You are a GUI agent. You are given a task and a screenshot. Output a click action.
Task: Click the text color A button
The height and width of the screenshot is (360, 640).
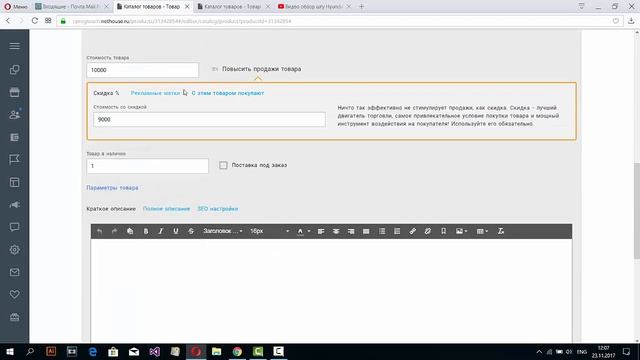[300, 231]
